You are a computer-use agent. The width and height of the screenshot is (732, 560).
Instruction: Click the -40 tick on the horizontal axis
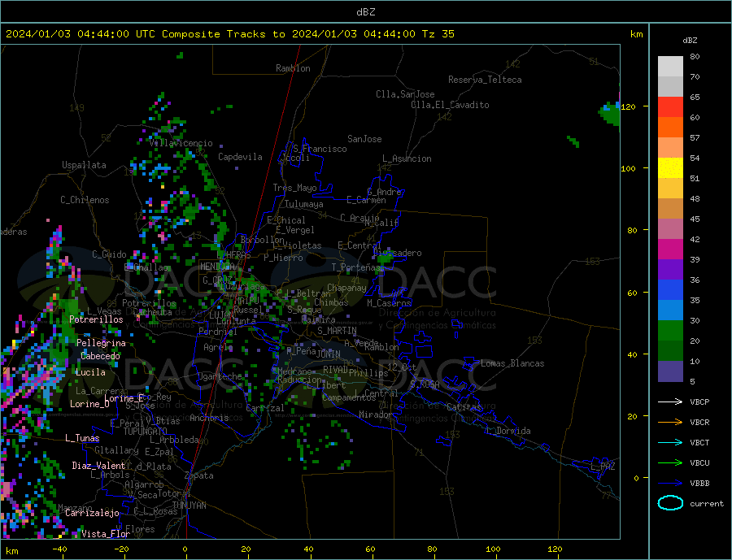tap(59, 549)
